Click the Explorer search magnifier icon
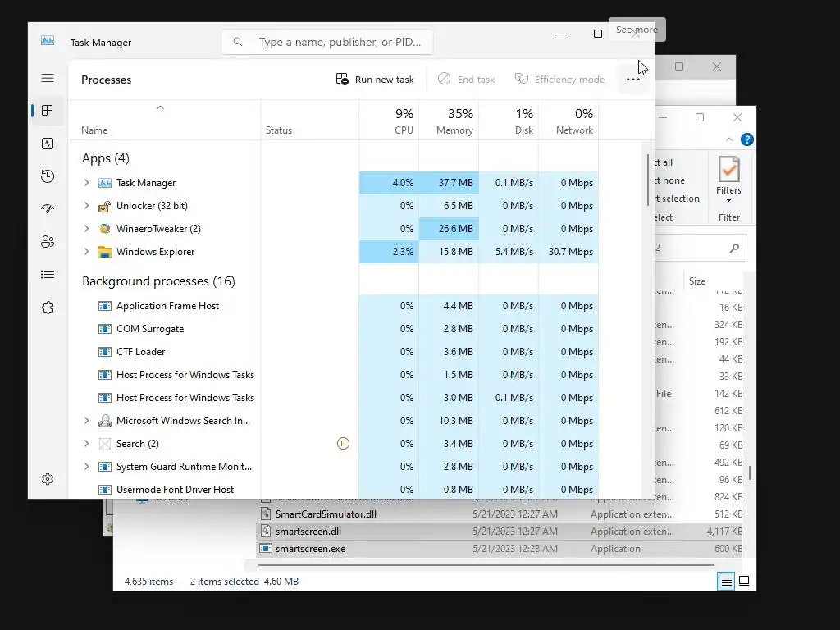The height and width of the screenshot is (630, 840). coord(734,248)
